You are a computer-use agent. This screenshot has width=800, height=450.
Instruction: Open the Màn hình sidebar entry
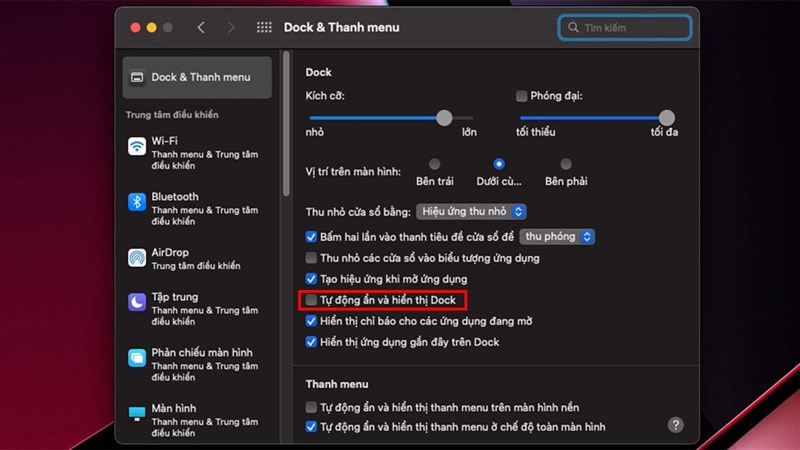pos(197,420)
